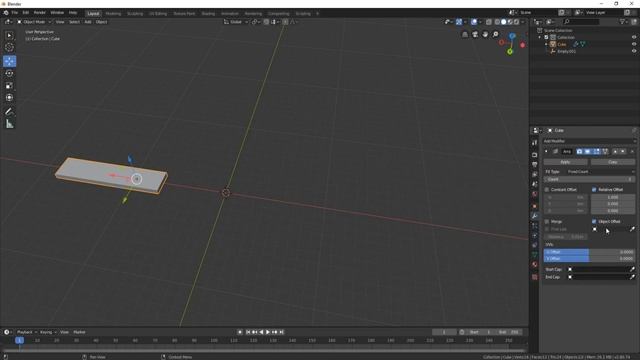This screenshot has width=640, height=360.
Task: Enable the Merge checkbox
Action: click(547, 222)
